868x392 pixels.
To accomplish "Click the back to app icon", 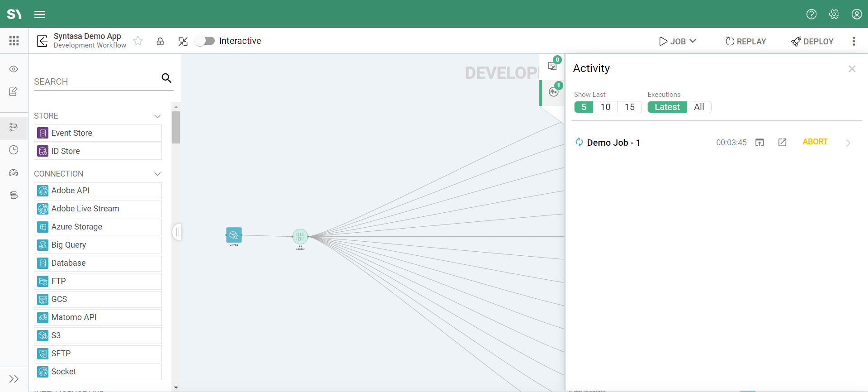I will click(x=42, y=41).
